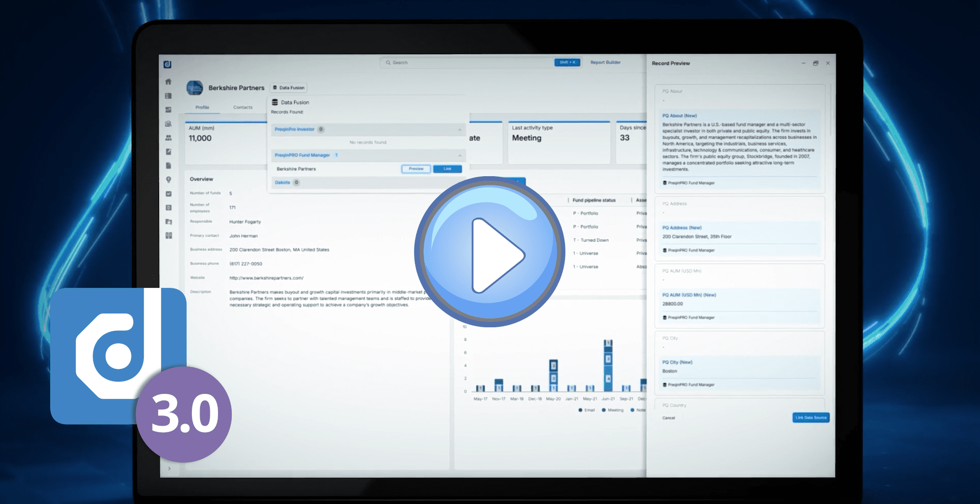Expand the sidebar using the bottom chevron
Screen dimensions: 980x504
point(169,468)
